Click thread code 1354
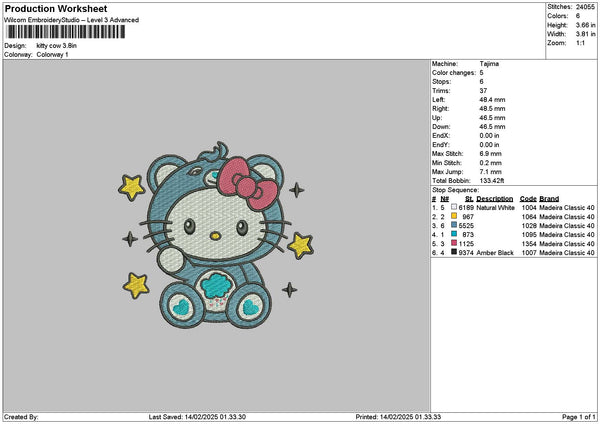 pyautogui.click(x=529, y=244)
